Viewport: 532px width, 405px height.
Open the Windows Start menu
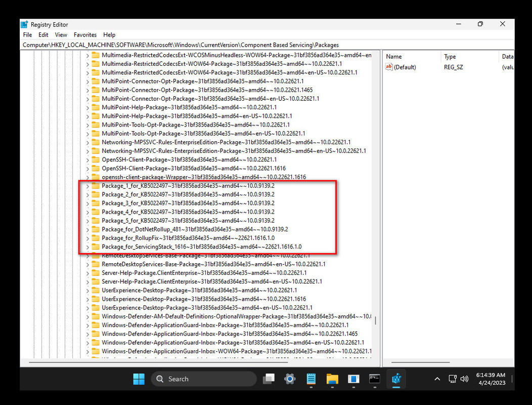coord(139,379)
